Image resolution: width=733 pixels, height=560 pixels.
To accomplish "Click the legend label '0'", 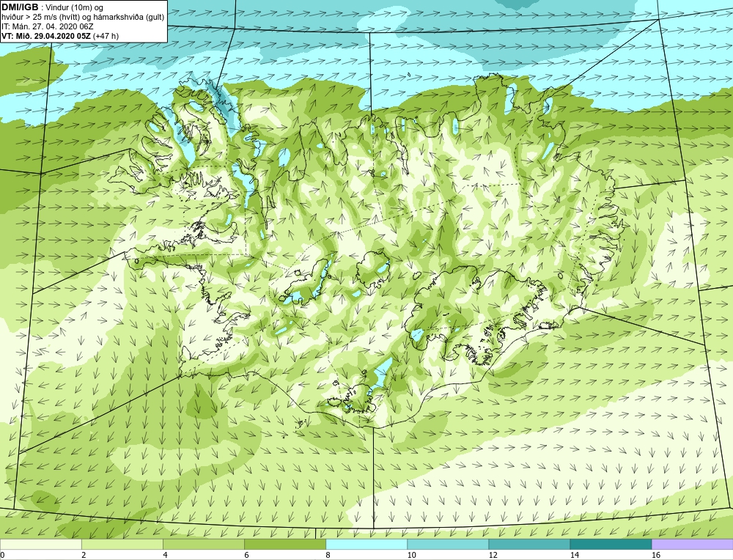I will (x=2, y=555).
